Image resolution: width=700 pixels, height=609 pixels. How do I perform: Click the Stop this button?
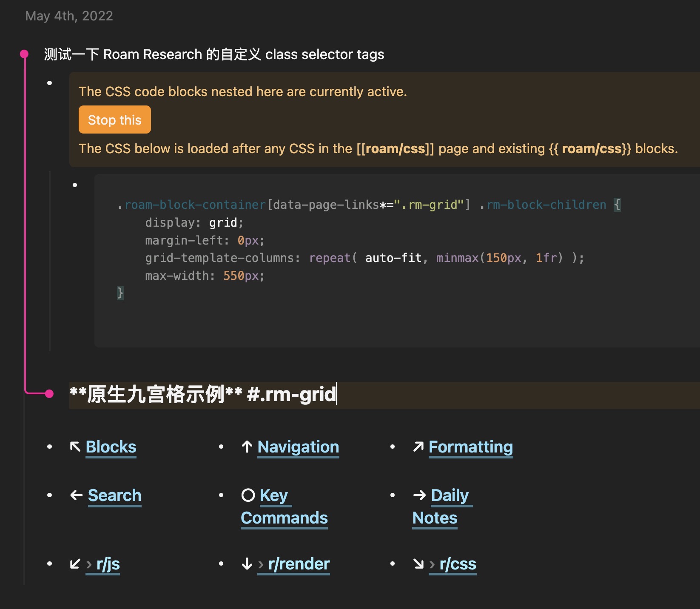click(114, 120)
